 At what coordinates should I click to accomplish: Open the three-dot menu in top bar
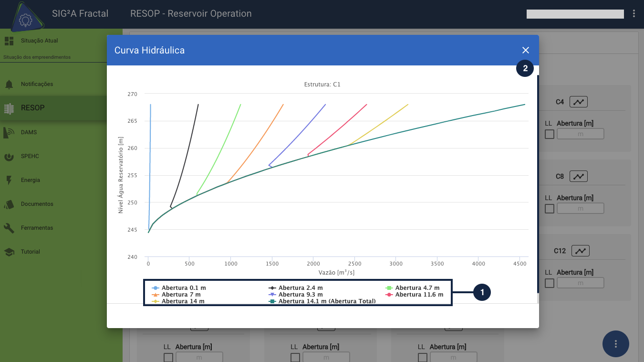point(634,14)
